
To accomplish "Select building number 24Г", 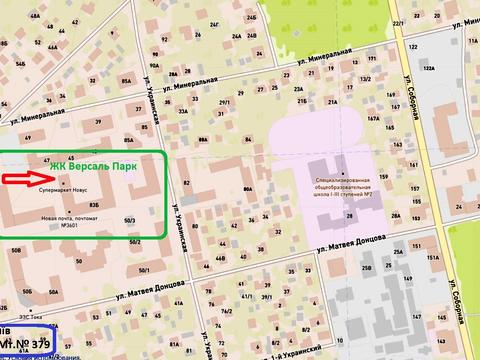I will pyautogui.click(x=215, y=25).
